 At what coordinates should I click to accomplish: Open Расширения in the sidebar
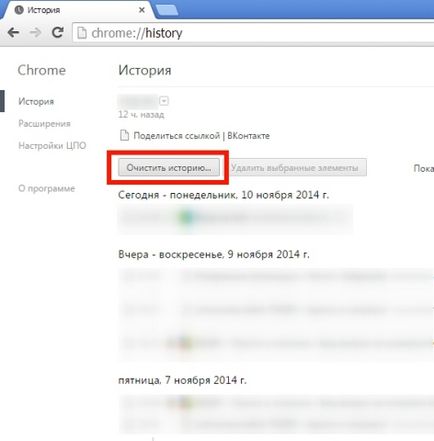[x=44, y=124]
